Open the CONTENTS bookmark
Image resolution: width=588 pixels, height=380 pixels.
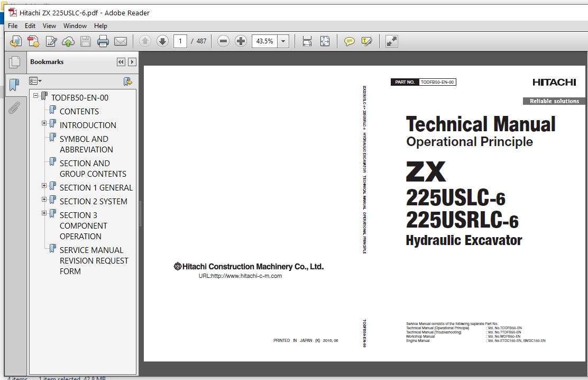click(79, 112)
